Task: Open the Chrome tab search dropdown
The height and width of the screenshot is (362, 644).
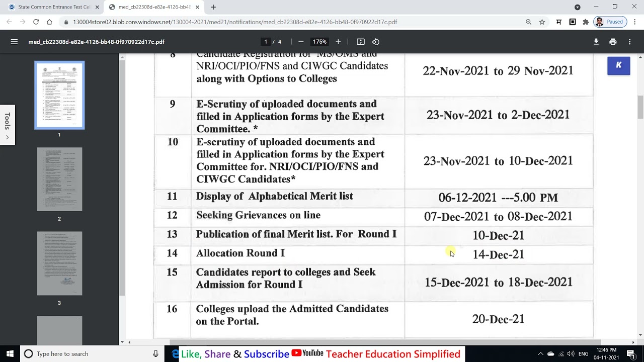Action: [x=577, y=7]
